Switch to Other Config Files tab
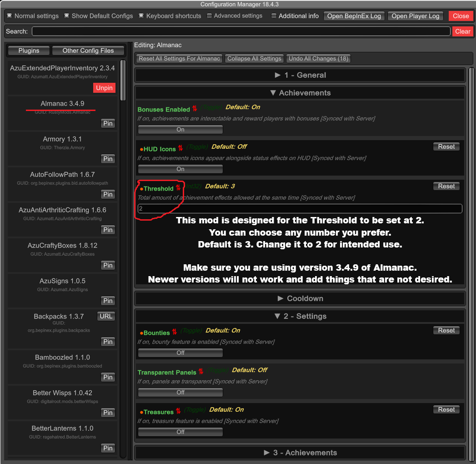Viewport: 476px width, 464px height. pyautogui.click(x=88, y=50)
